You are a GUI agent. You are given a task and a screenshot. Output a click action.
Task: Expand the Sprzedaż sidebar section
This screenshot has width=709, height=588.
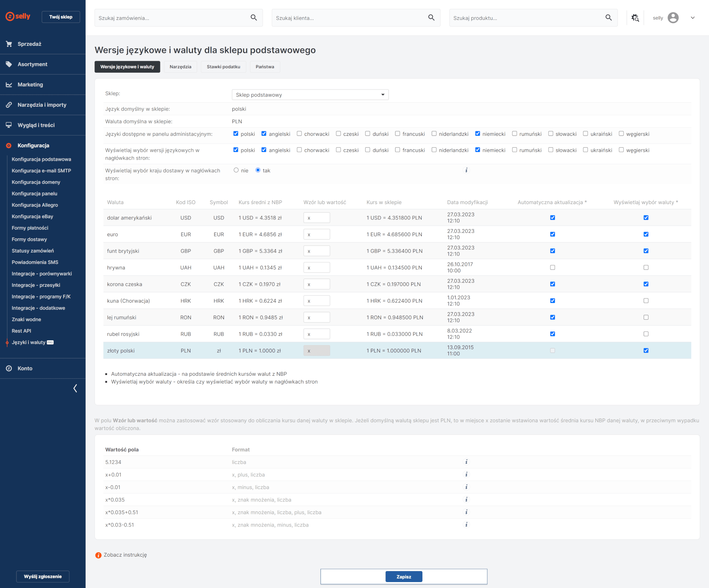click(43, 44)
